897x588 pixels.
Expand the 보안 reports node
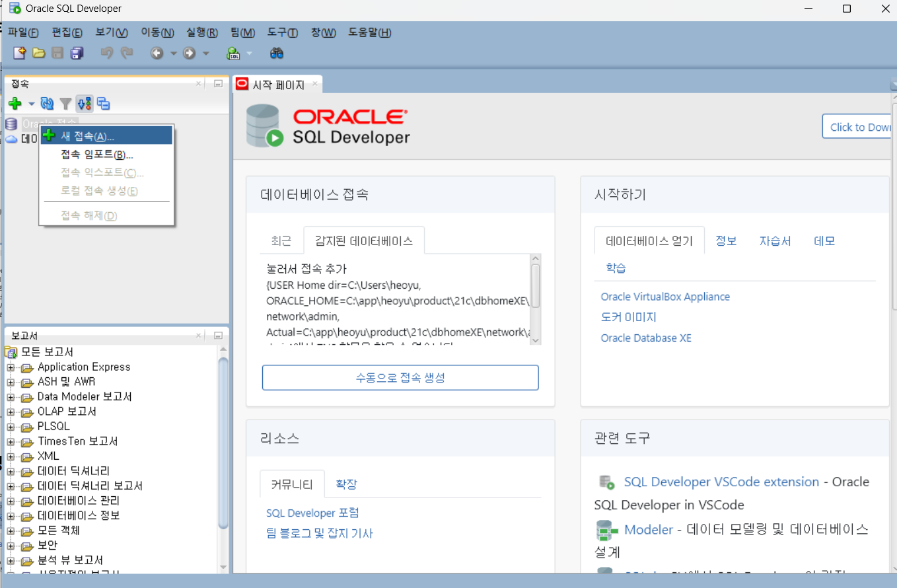point(11,546)
